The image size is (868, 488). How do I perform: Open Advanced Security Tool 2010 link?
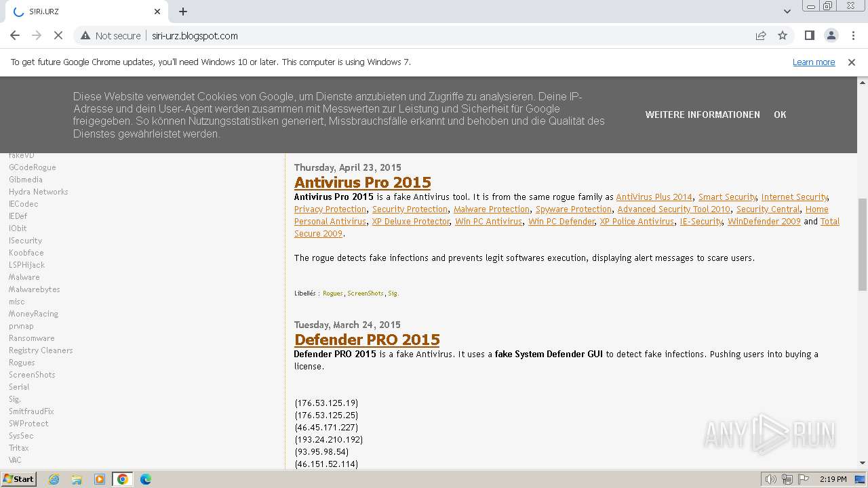point(674,209)
